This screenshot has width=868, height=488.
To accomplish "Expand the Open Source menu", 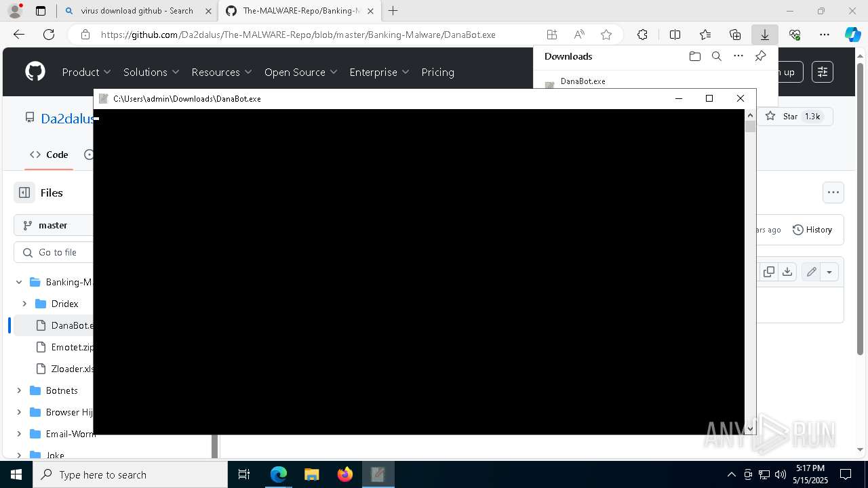I will 301,72.
